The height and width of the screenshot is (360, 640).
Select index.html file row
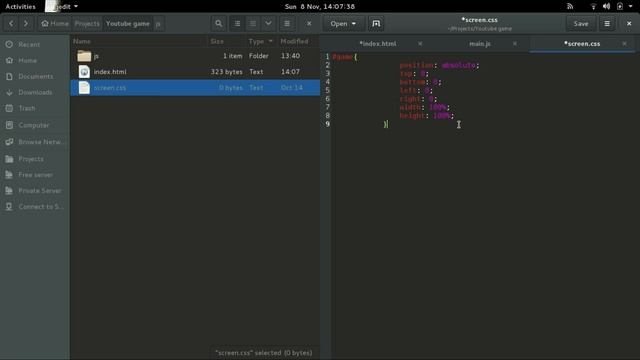[x=195, y=72]
